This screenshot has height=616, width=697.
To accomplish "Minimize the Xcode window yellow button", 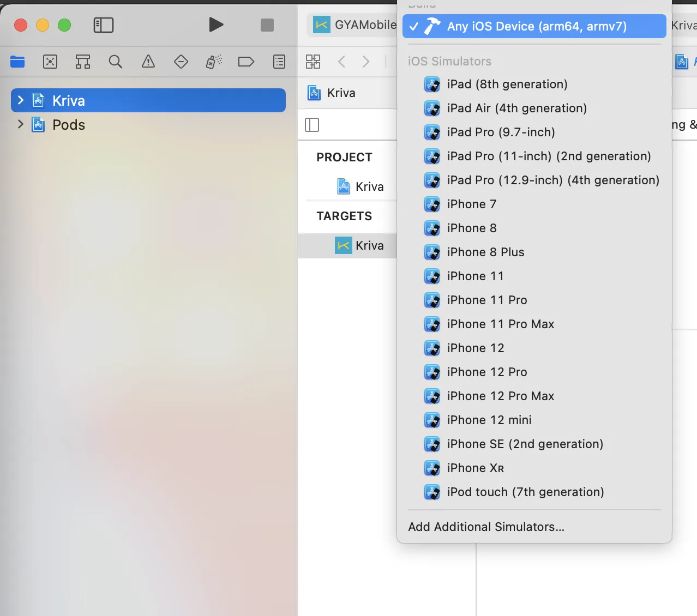I will coord(43,25).
